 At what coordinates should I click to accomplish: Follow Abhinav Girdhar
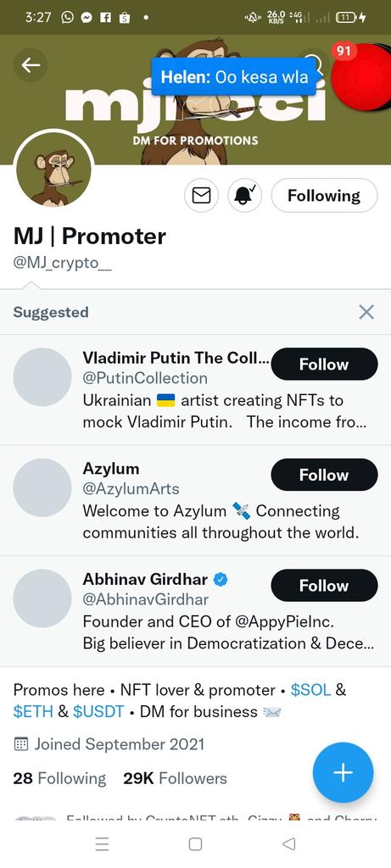[x=324, y=585]
